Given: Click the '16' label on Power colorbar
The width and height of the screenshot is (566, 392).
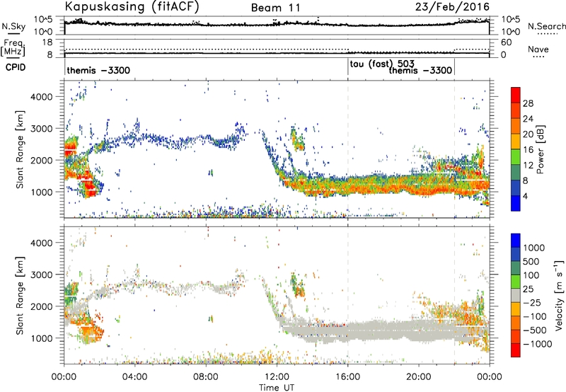Looking at the screenshot, I should [528, 150].
